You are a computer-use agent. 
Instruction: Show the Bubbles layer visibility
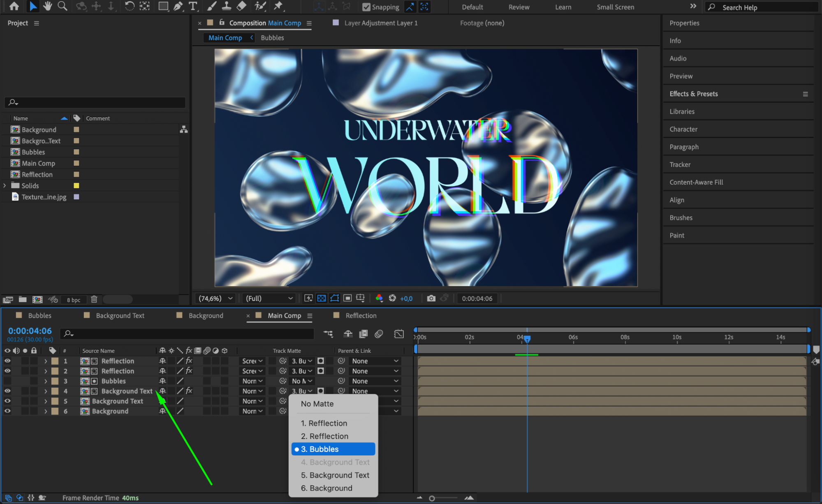(x=7, y=381)
